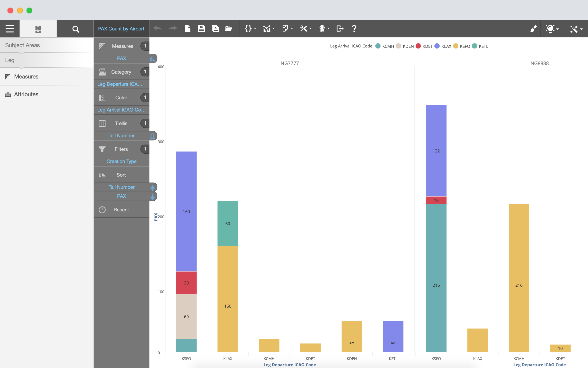Open the tools wrench dropdown
Viewport: 588px width, 368px height.
[306, 28]
